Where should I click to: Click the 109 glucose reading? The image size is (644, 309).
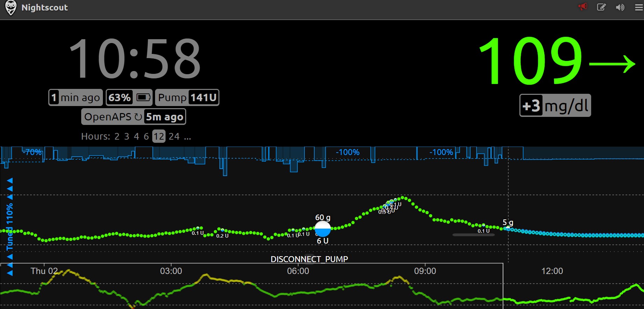point(530,61)
